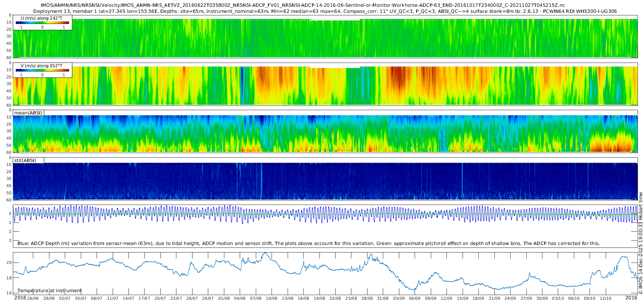Click the 'V (m/s) along 152°T' label

(42, 65)
